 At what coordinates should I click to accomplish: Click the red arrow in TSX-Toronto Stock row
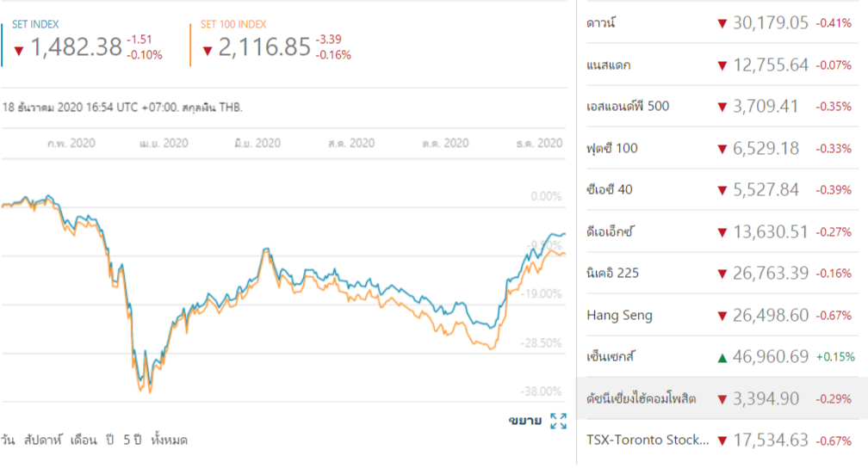(722, 440)
